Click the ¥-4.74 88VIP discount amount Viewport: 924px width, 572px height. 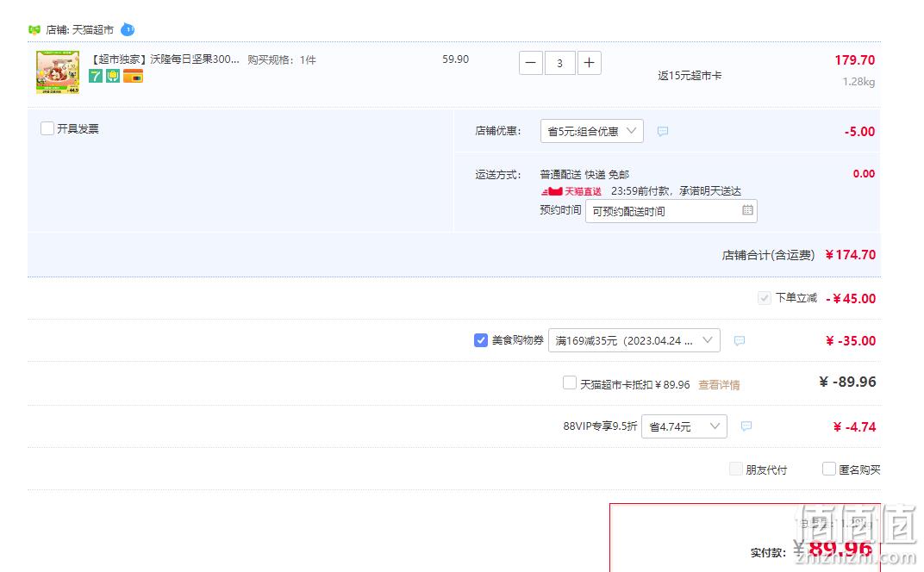click(x=854, y=427)
